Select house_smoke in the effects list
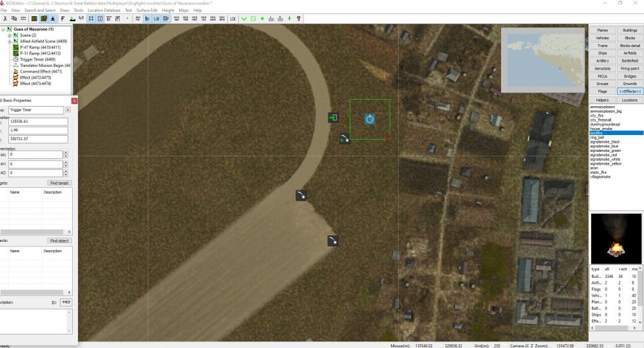Screen dimensions: 644x348 601,129
